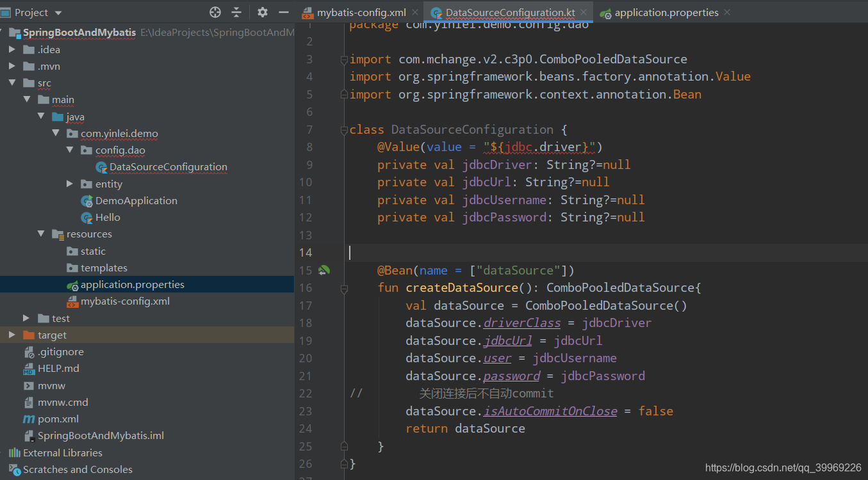The image size is (868, 480).
Task: Click the Spring Bean gutter icon on line 15
Action: [324, 270]
